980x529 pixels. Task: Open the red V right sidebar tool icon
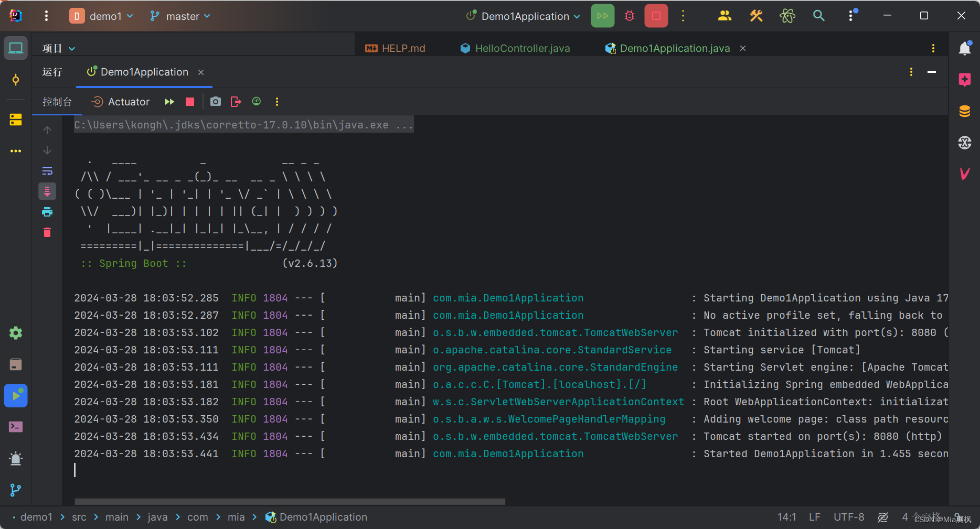click(x=964, y=174)
